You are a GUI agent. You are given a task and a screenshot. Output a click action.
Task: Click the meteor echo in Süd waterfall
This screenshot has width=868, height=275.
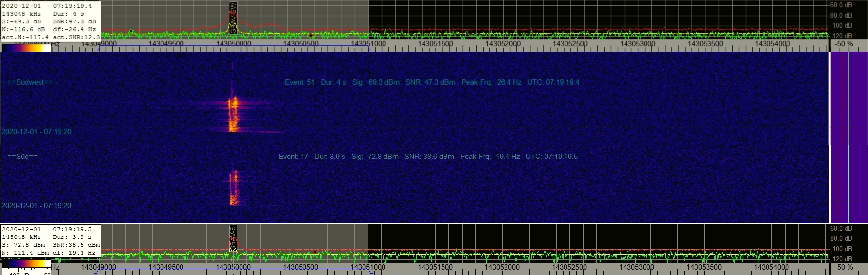click(234, 187)
